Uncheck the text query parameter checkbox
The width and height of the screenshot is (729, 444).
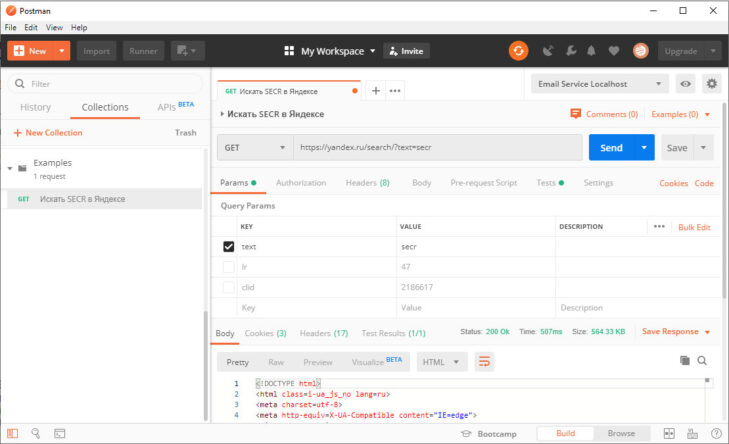point(229,246)
